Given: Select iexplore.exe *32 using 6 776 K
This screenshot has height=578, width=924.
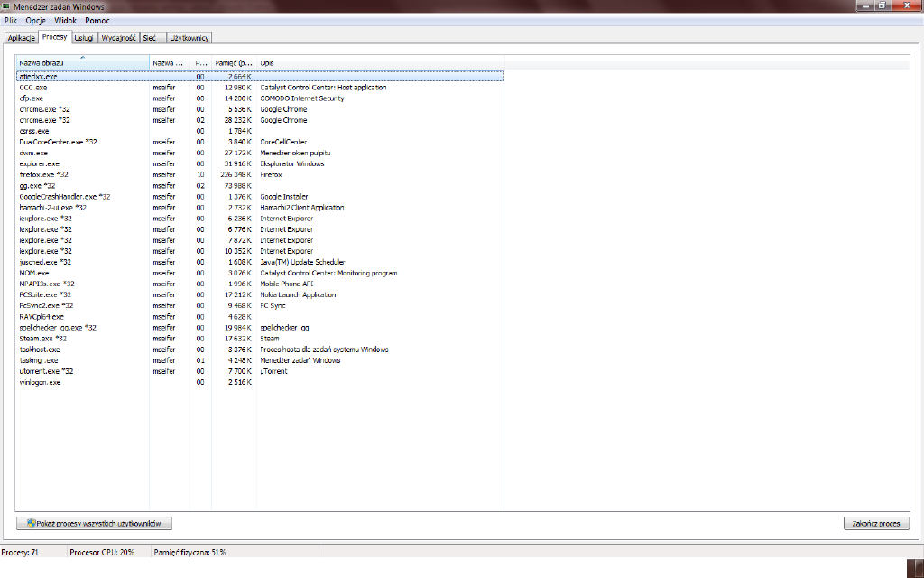Looking at the screenshot, I should pyautogui.click(x=260, y=229).
